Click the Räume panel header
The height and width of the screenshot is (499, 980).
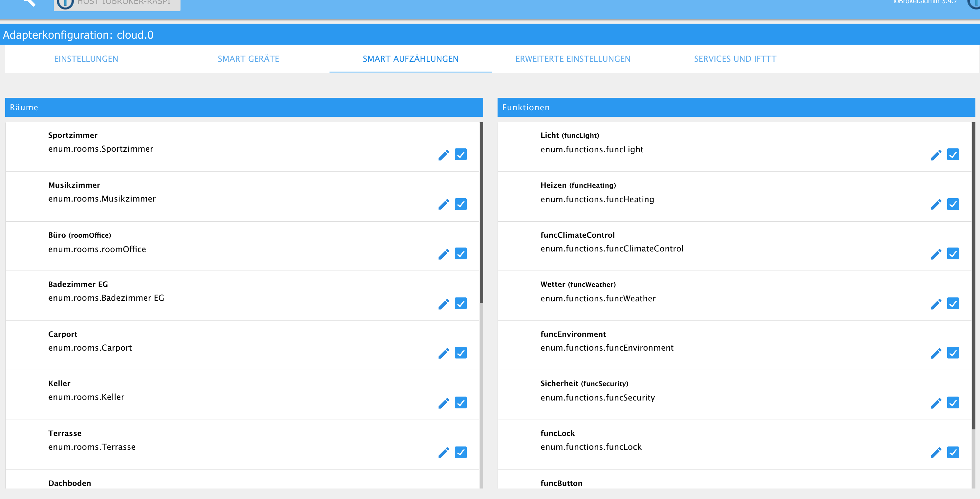(244, 107)
